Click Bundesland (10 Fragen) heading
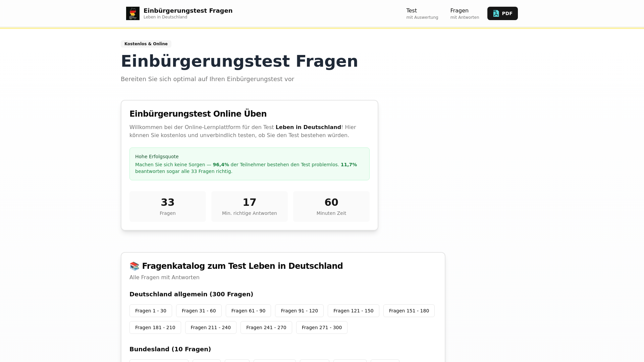 170,349
